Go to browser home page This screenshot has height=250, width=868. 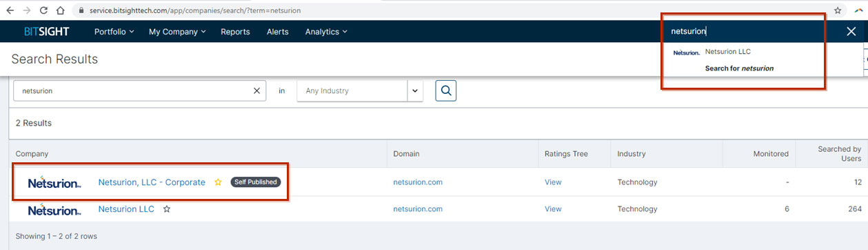pyautogui.click(x=61, y=10)
